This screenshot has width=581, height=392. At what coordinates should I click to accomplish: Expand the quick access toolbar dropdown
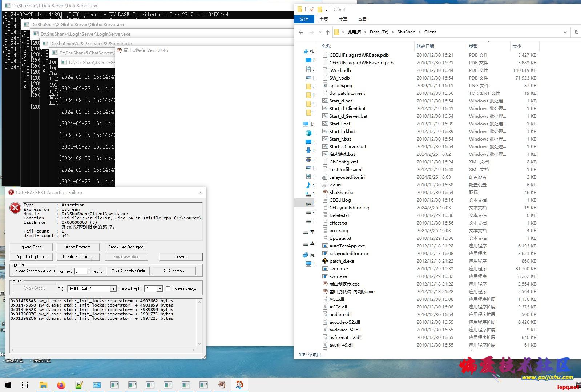point(326,9)
